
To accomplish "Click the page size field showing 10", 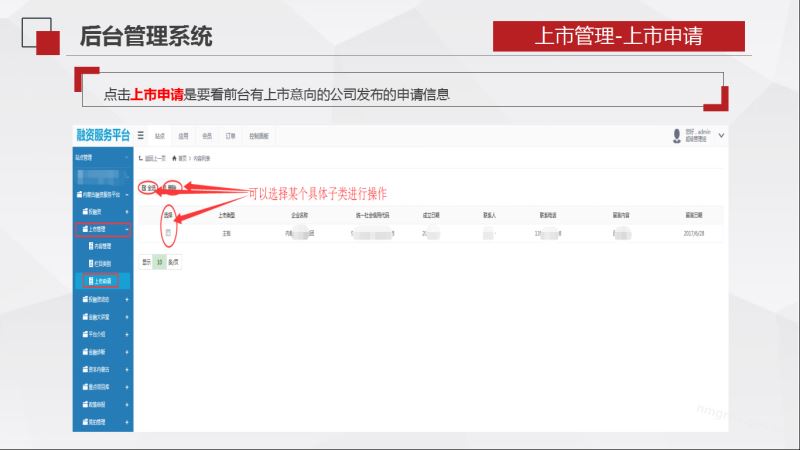I will click(x=158, y=260).
